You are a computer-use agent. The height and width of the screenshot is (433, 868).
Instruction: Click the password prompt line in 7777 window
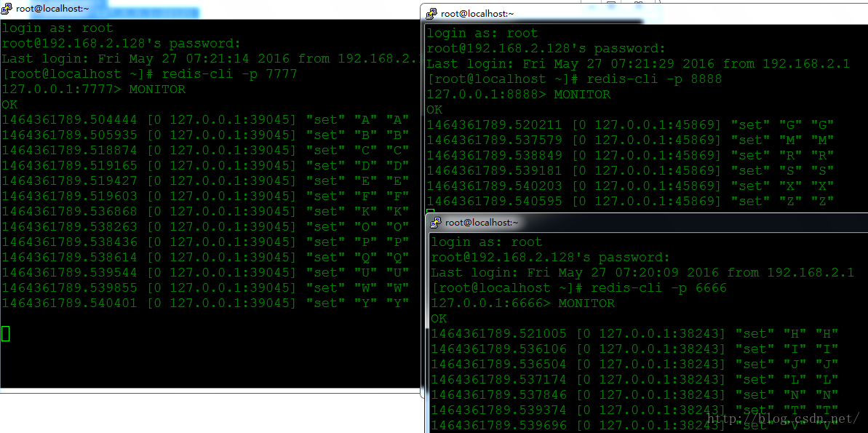click(x=122, y=44)
